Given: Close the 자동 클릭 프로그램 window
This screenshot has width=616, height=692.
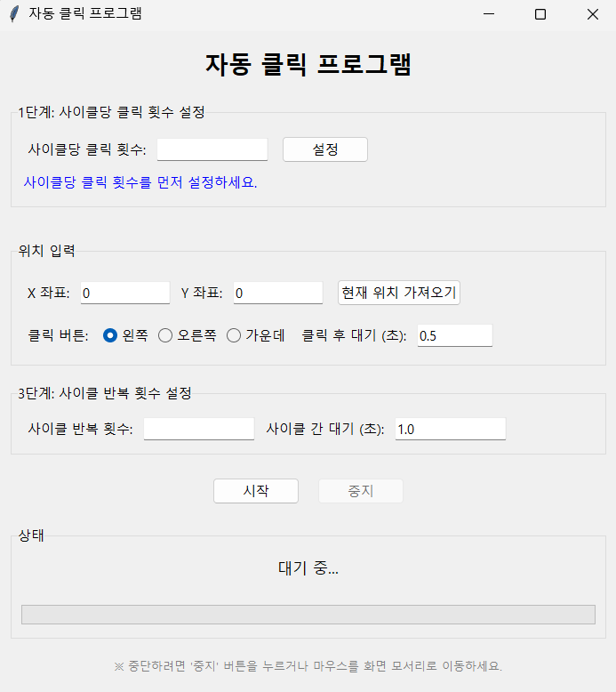Looking at the screenshot, I should coord(592,14).
